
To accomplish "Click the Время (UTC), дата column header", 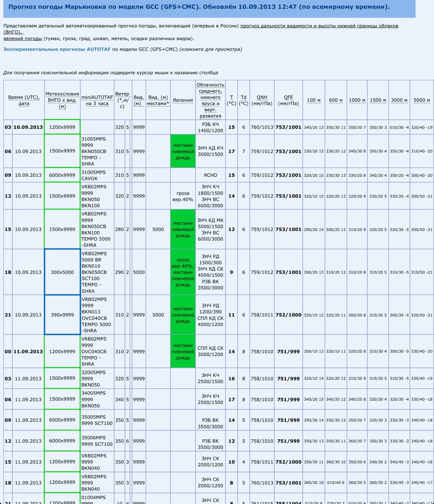I will point(24,100).
